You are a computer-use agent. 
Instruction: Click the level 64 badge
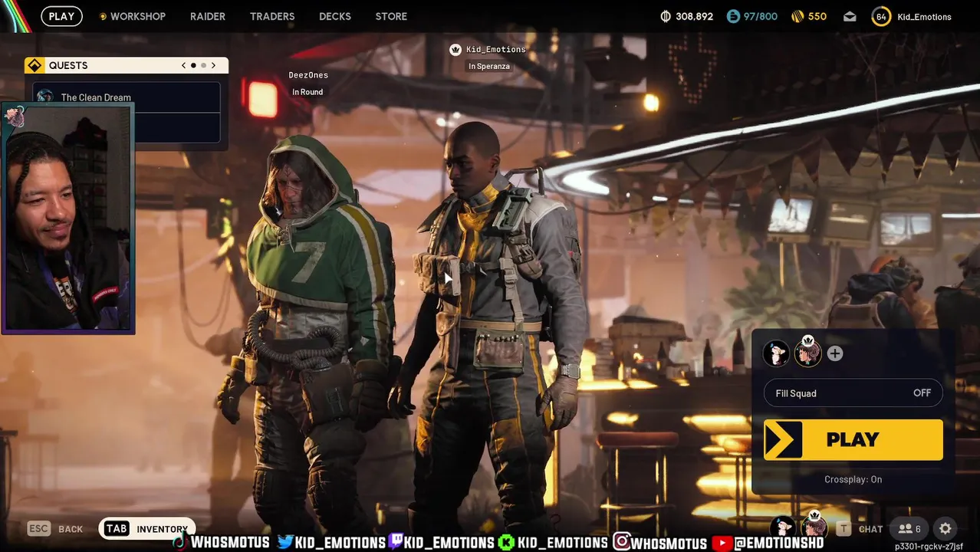[x=881, y=17]
